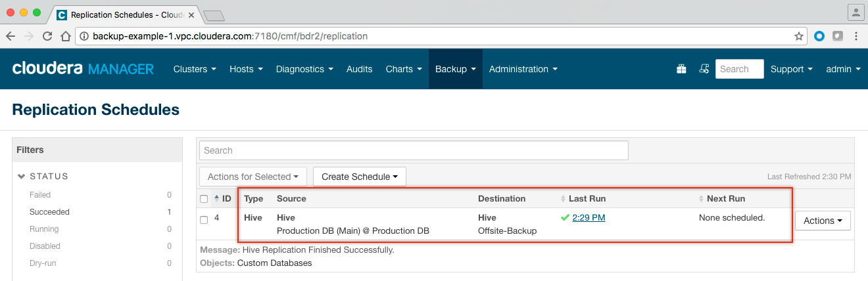Open the Administration dropdown menu
The height and width of the screenshot is (281, 868).
[523, 69]
